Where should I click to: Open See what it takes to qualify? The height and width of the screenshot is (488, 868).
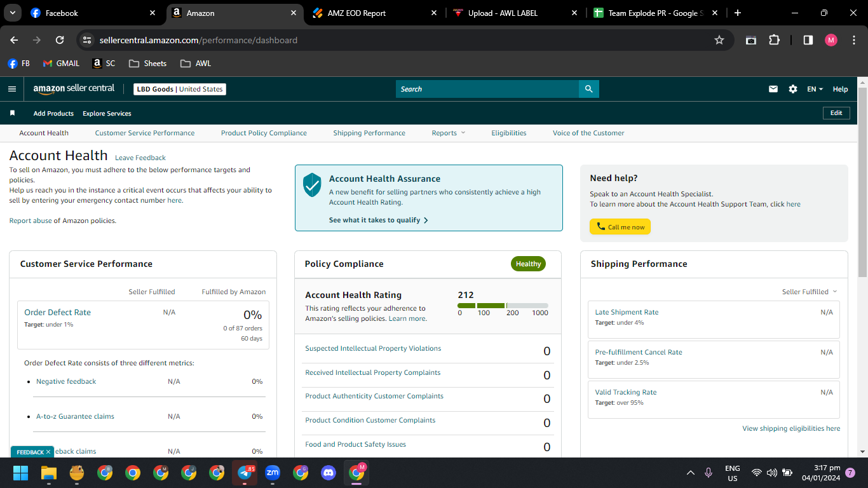(x=379, y=220)
